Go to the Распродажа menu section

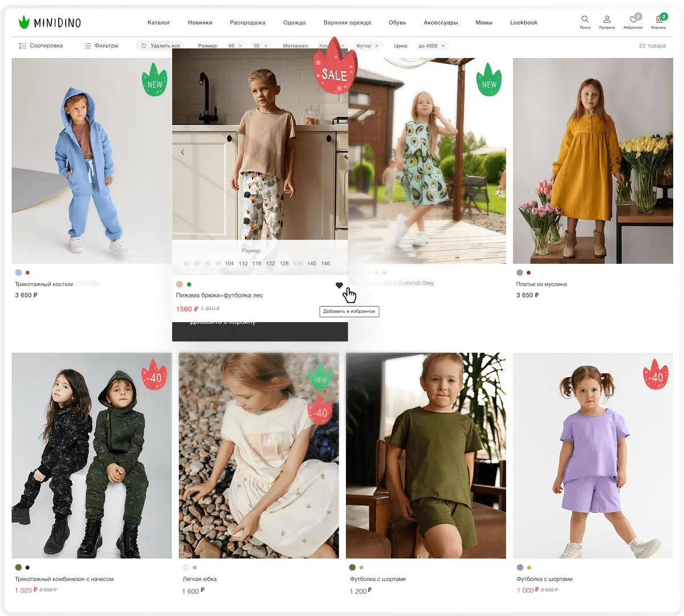[x=247, y=23]
